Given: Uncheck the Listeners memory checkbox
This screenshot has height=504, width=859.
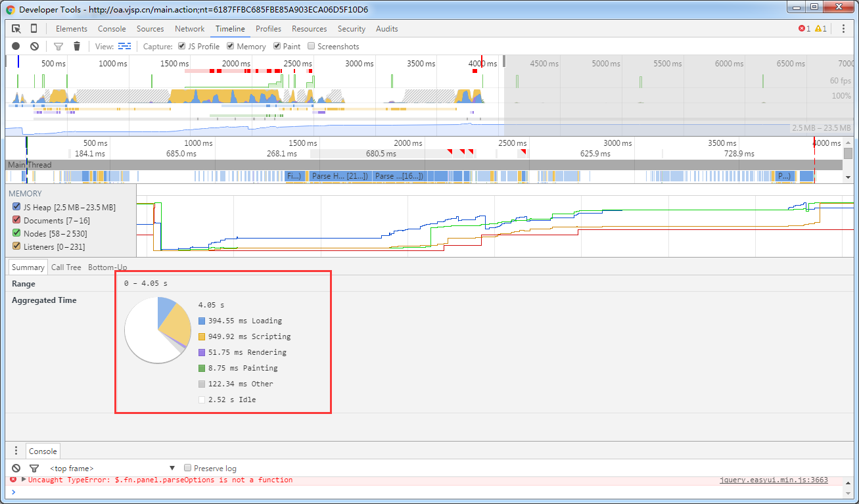Looking at the screenshot, I should click(x=16, y=246).
